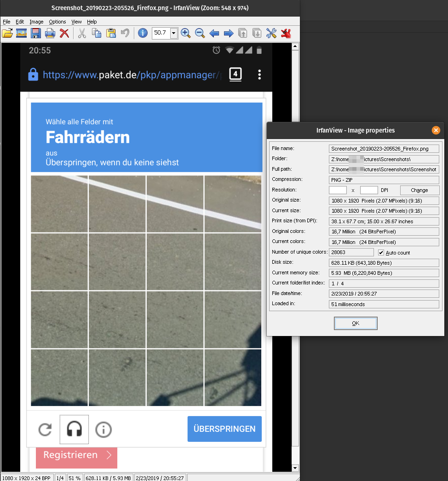Viewport: 448px width, 481px height.
Task: Click the horizontal DPI resolution field
Action: (x=338, y=190)
